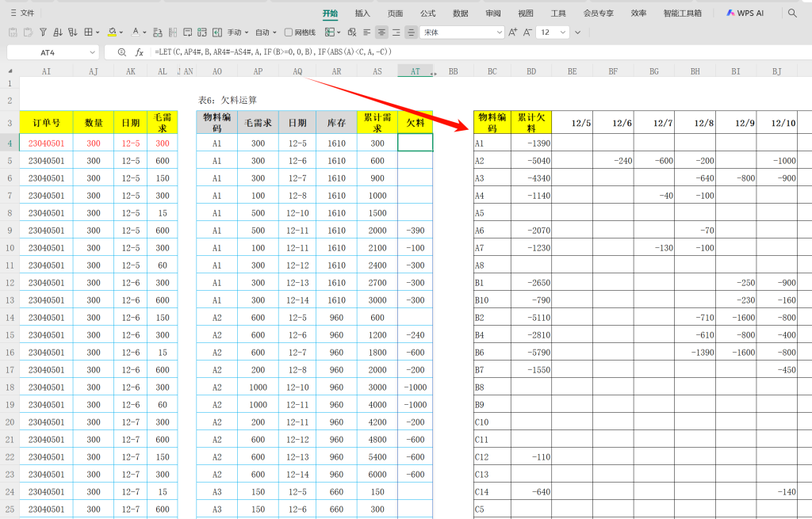Screen dimensions: 812x519
Task: Click the format painter paste icon
Action: (28, 32)
